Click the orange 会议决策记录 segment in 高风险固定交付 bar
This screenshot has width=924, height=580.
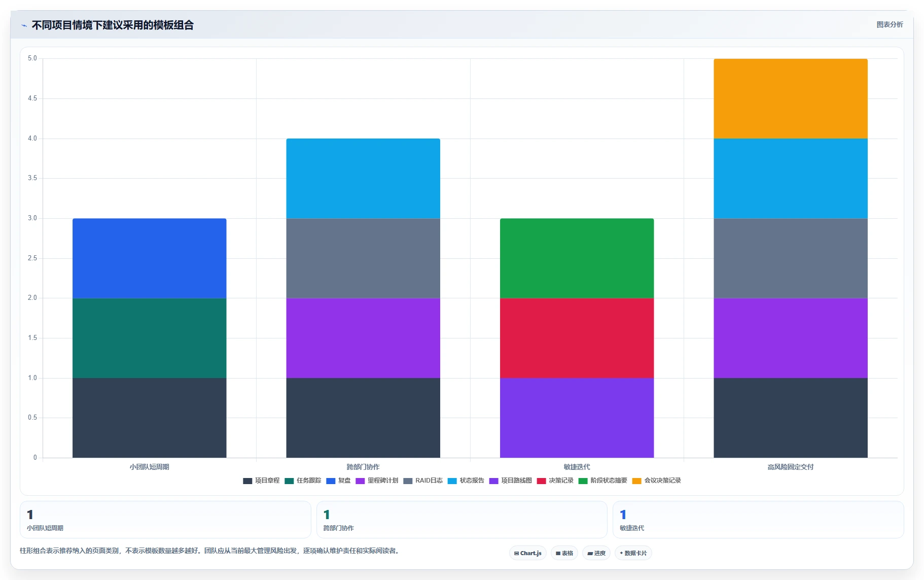pos(791,99)
